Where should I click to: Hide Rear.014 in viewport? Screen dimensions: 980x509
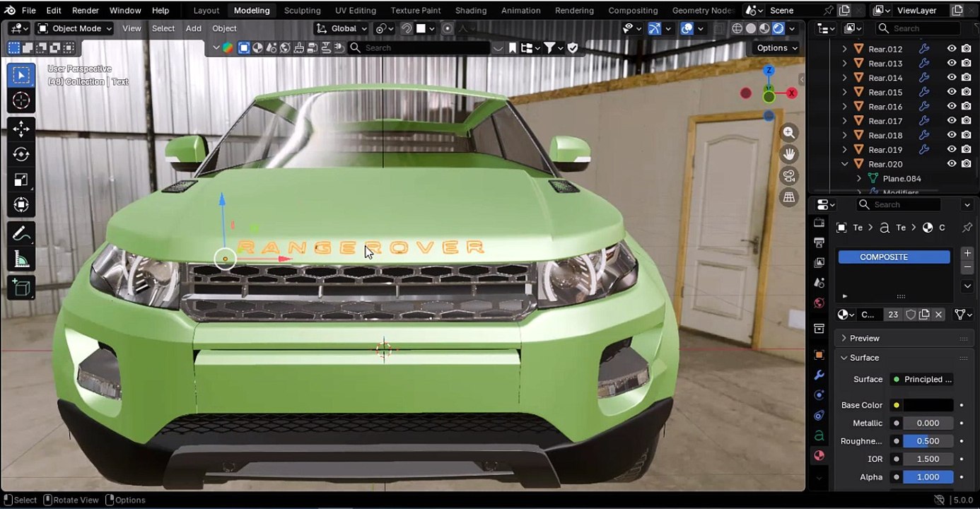[x=952, y=78]
